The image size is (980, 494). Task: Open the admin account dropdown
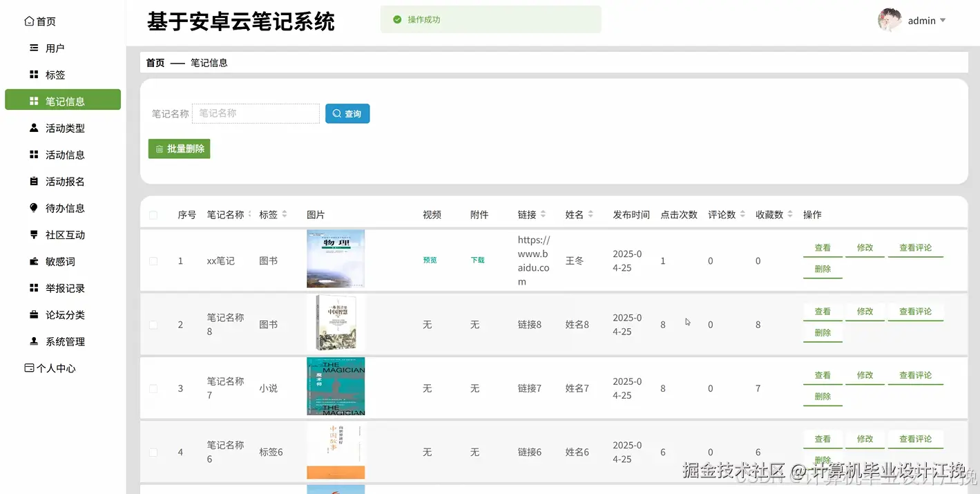pyautogui.click(x=923, y=20)
